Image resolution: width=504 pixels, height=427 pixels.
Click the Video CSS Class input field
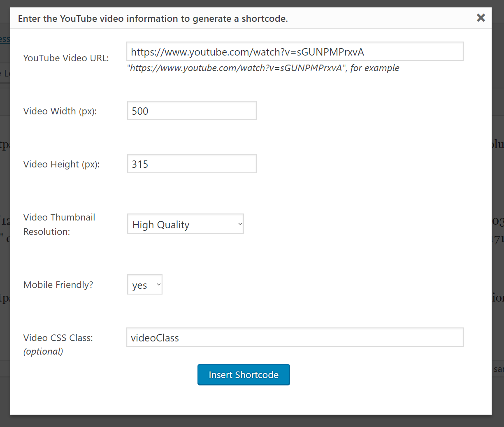tap(295, 337)
